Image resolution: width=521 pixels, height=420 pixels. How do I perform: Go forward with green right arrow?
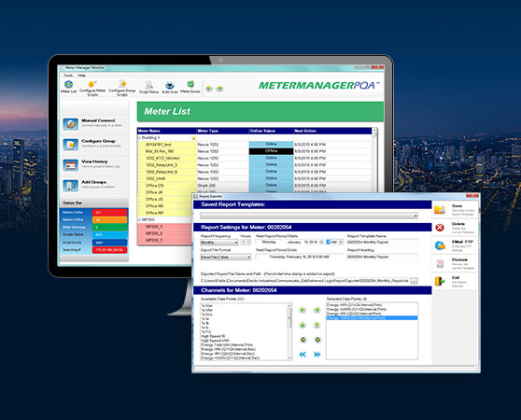click(x=219, y=89)
